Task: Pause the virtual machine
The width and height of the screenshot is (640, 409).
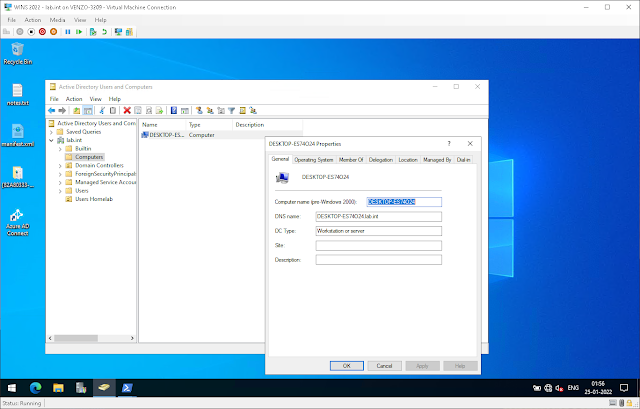Action: (68, 32)
